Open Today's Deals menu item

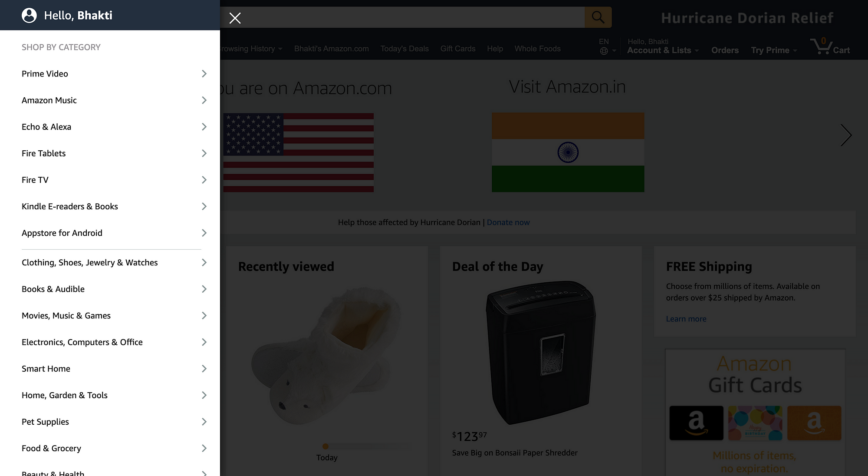[404, 49]
